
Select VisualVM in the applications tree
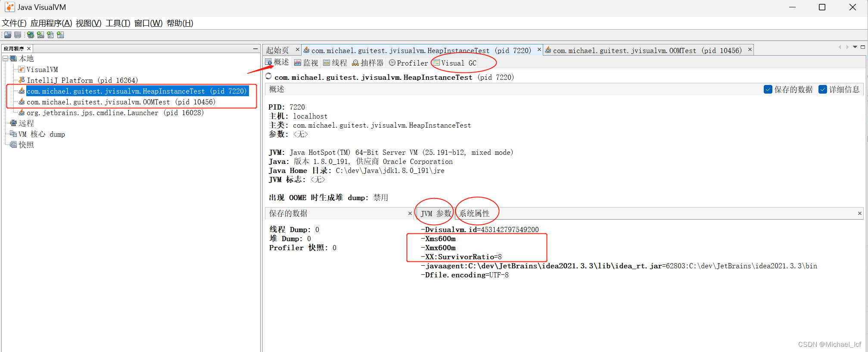(x=42, y=69)
